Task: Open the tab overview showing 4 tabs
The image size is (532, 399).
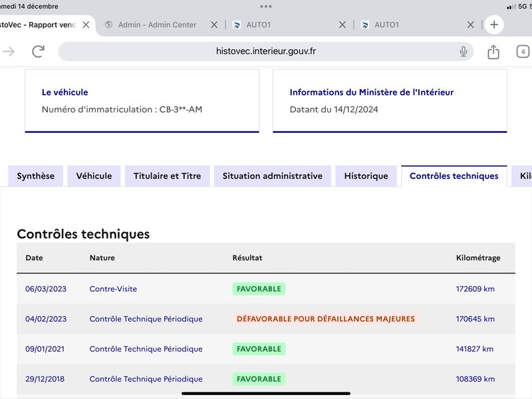Action: coord(523,52)
